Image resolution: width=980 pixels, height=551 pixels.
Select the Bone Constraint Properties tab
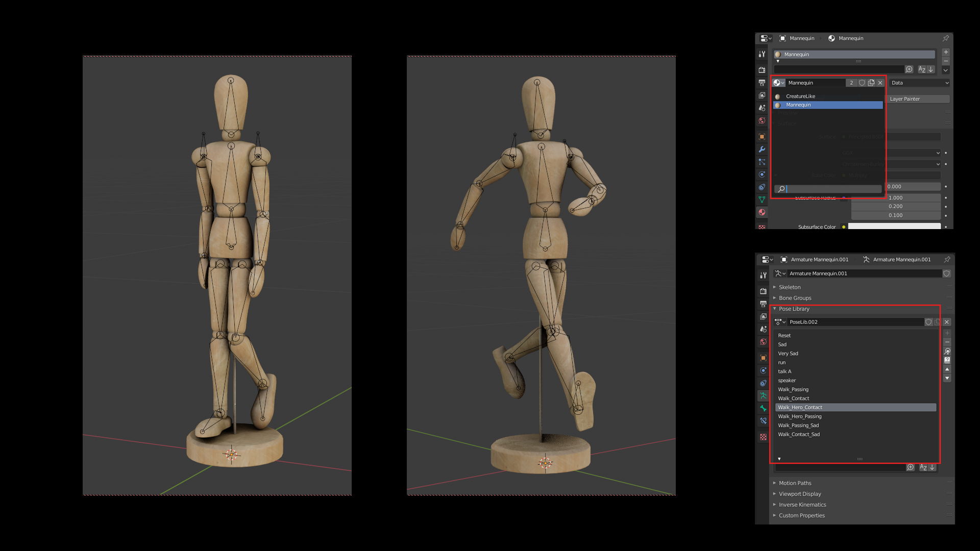[x=763, y=421]
